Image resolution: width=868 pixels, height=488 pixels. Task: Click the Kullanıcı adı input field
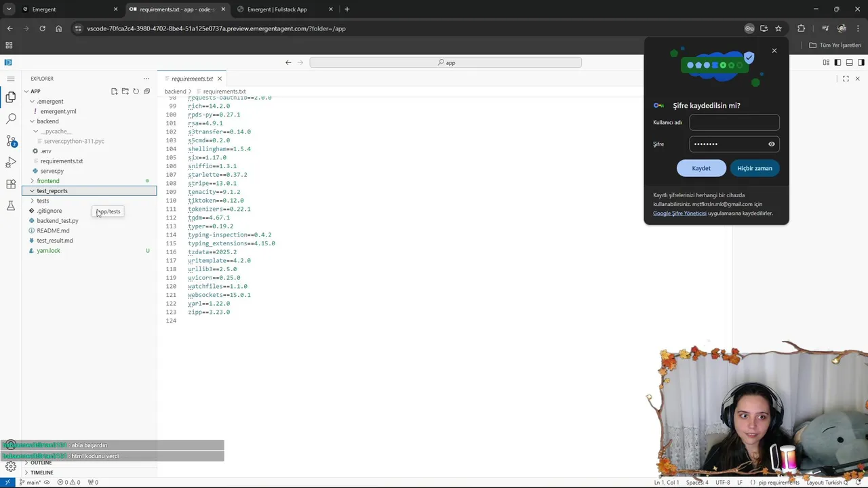pyautogui.click(x=734, y=123)
